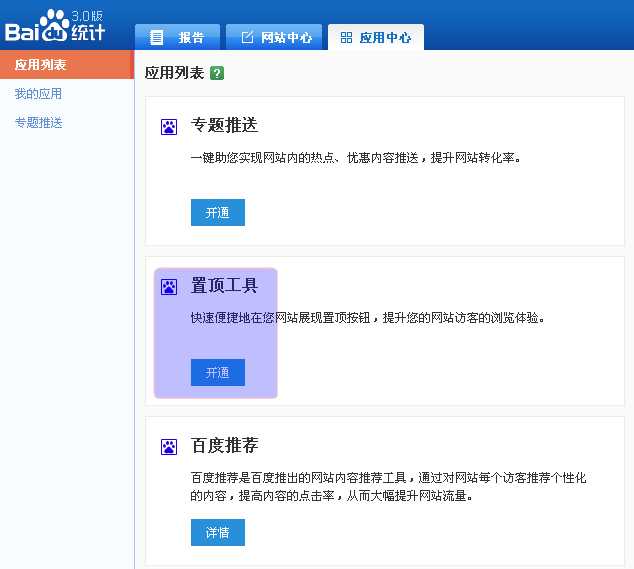Screen dimensions: 634x569
Task: Open the 报告 tab
Action: click(x=178, y=37)
